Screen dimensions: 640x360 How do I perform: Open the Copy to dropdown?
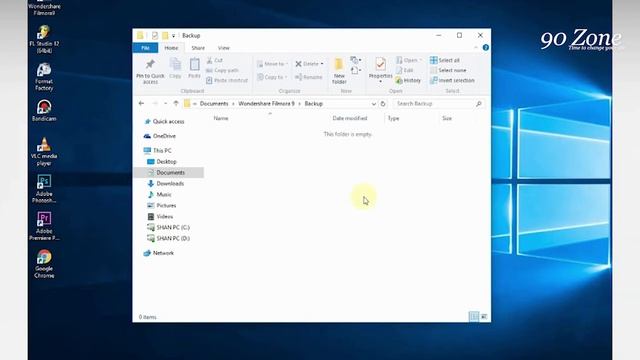(272, 77)
